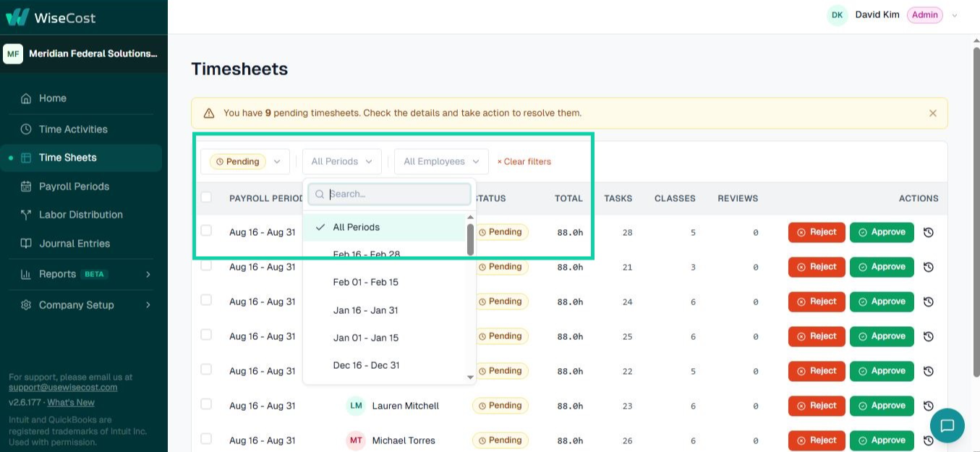Click the Time Activities clock icon

26,129
